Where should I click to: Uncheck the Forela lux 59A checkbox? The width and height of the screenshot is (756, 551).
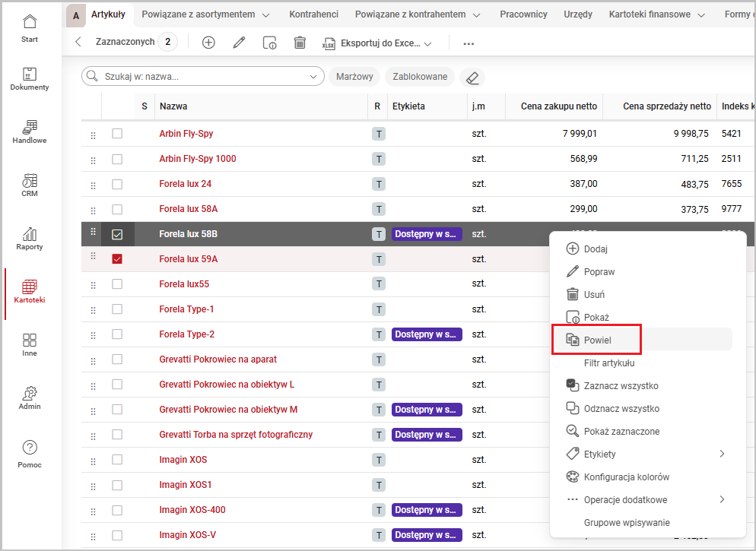click(x=117, y=259)
